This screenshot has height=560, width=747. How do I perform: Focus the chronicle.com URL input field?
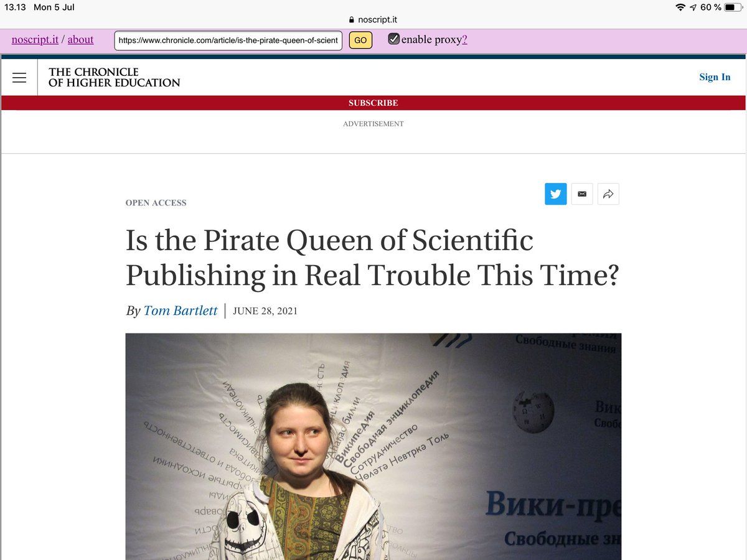pyautogui.click(x=228, y=40)
